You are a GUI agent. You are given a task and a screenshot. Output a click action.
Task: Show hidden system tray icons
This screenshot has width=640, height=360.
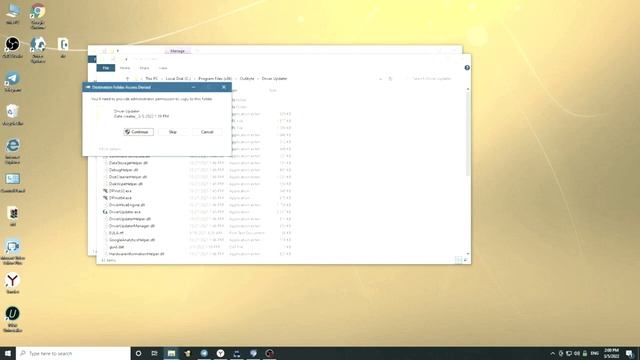(553, 353)
